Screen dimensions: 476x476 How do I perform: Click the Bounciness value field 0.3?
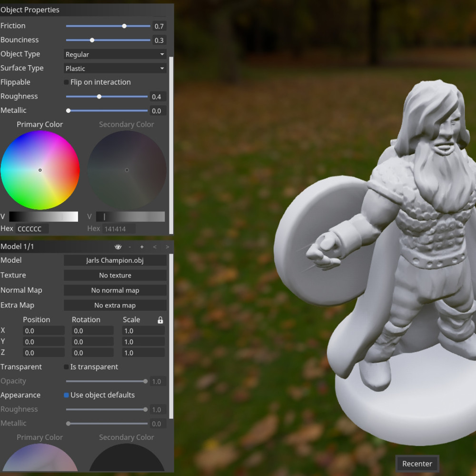pyautogui.click(x=159, y=40)
